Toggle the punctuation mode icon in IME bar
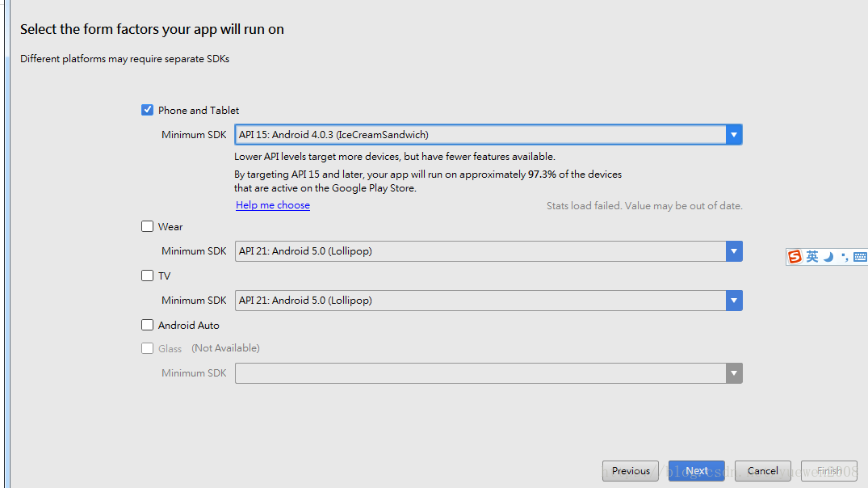The image size is (868, 488). pos(845,257)
